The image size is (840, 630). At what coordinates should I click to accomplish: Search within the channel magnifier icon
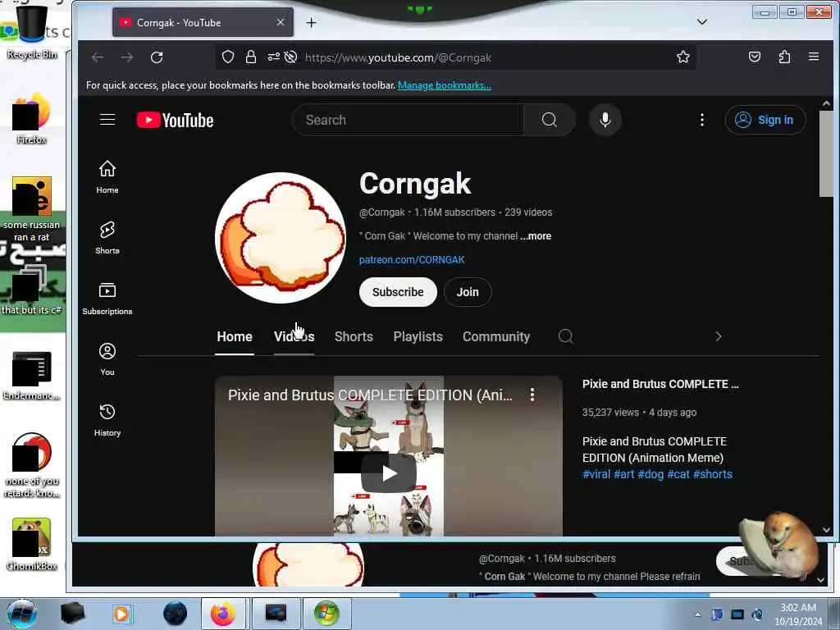pos(566,336)
